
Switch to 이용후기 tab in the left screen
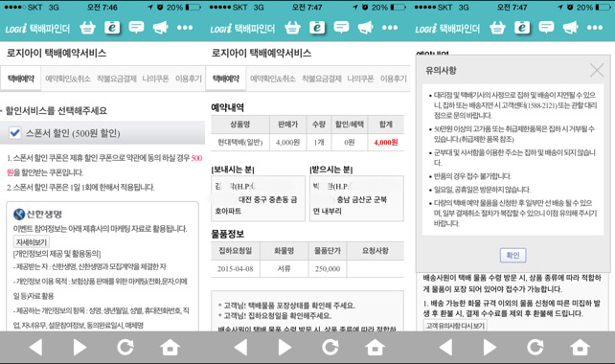189,79
